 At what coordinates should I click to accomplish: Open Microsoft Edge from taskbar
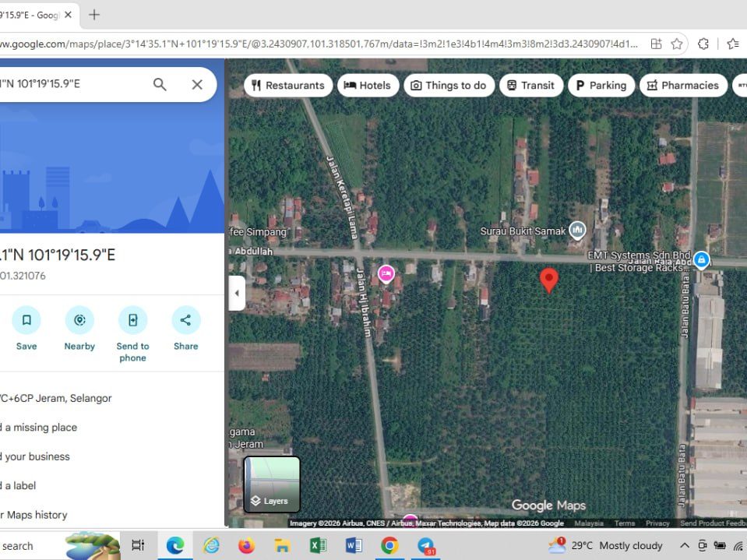pyautogui.click(x=174, y=545)
